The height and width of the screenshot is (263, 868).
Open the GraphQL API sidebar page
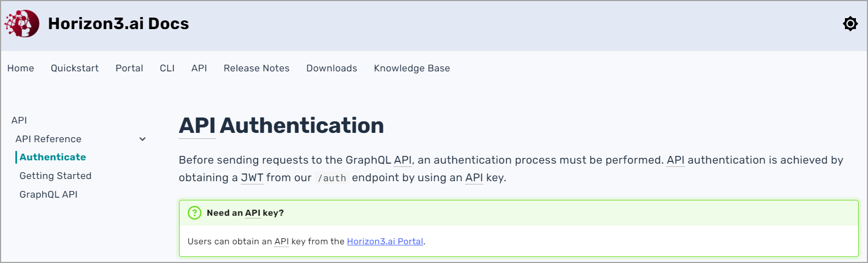pos(48,194)
